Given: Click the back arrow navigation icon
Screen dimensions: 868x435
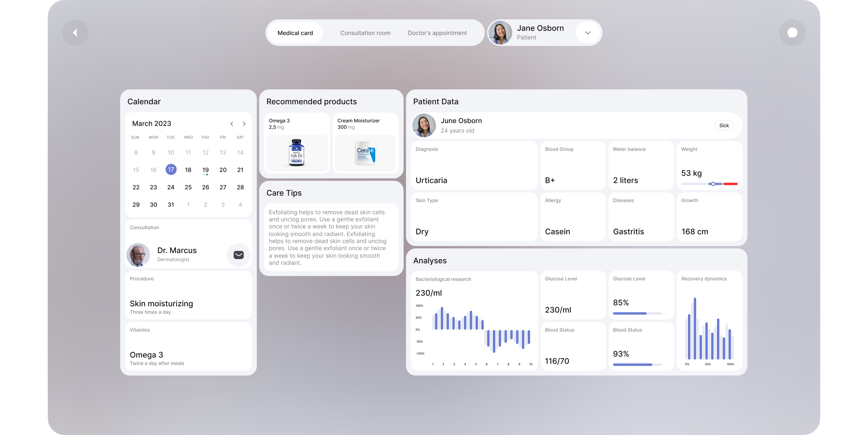Looking at the screenshot, I should [75, 32].
